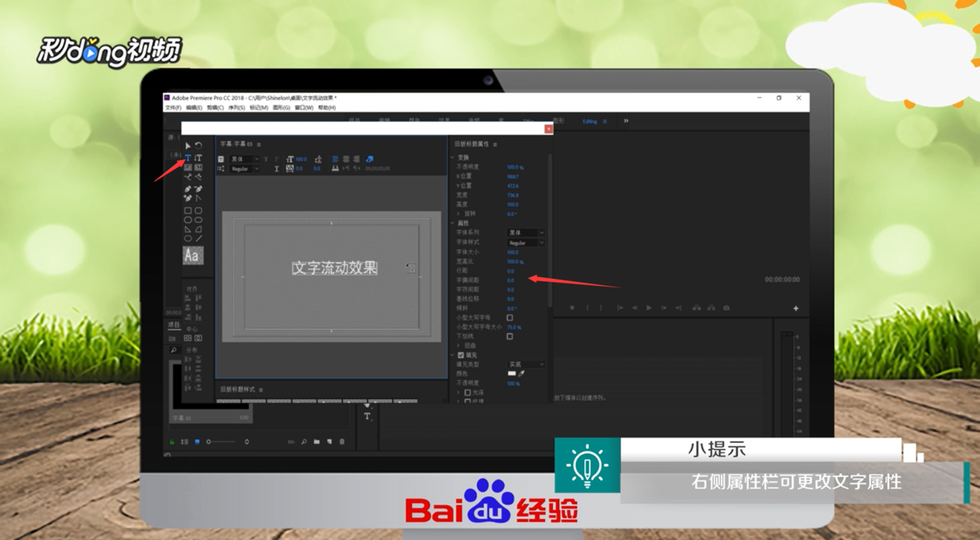Viewport: 980px width, 540px height.
Task: Click the trash Delete icon in Project panel
Action: [342, 442]
